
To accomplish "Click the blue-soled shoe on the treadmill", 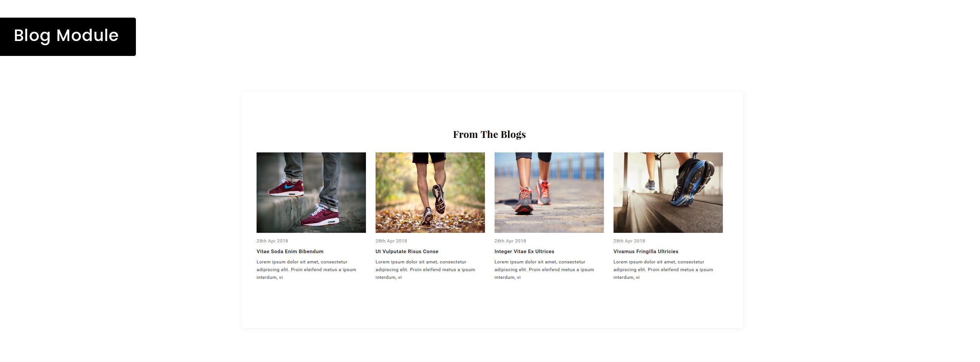I will [692, 179].
